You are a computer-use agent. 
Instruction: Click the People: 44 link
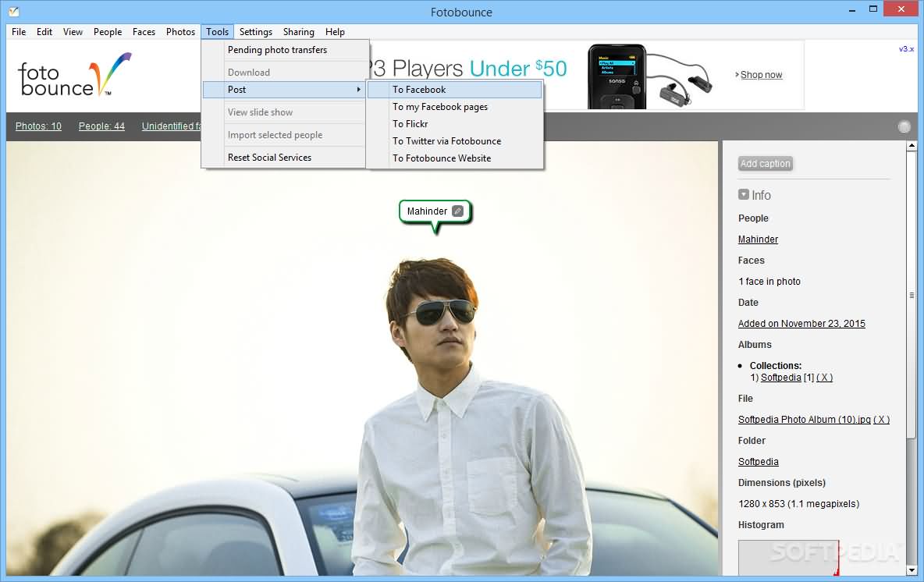(101, 126)
